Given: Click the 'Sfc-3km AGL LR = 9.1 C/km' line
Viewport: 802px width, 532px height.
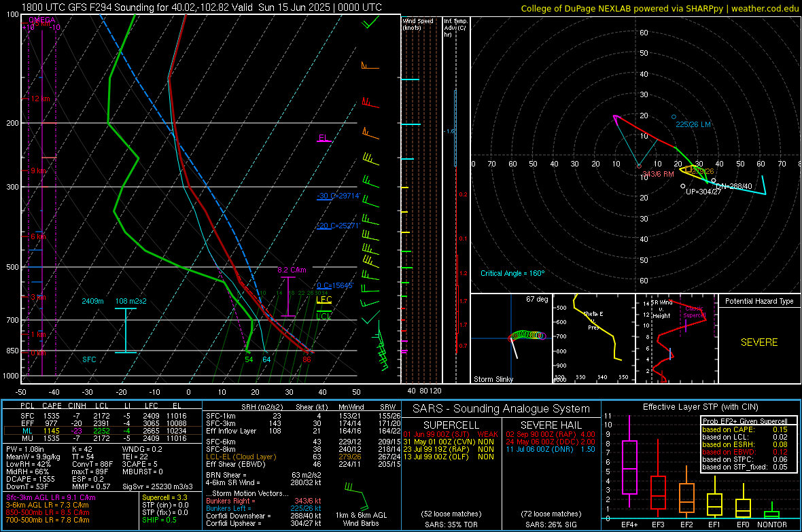Looking at the screenshot, I should point(51,497).
